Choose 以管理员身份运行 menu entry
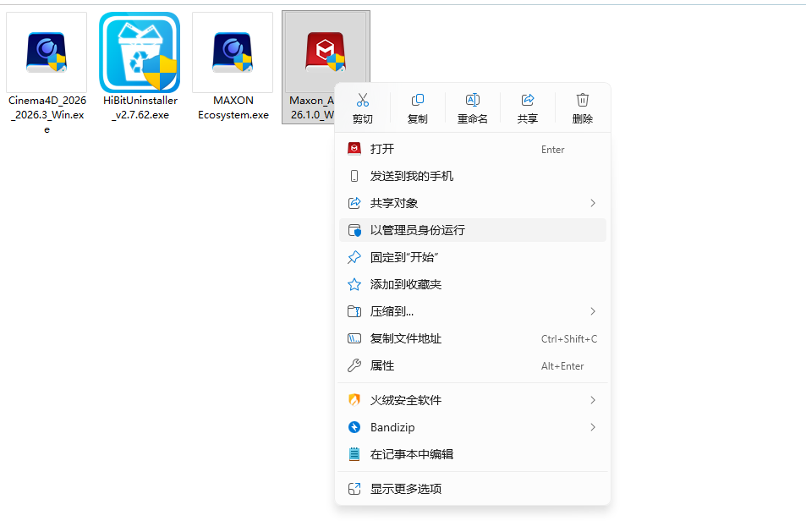The image size is (806, 532). point(473,230)
